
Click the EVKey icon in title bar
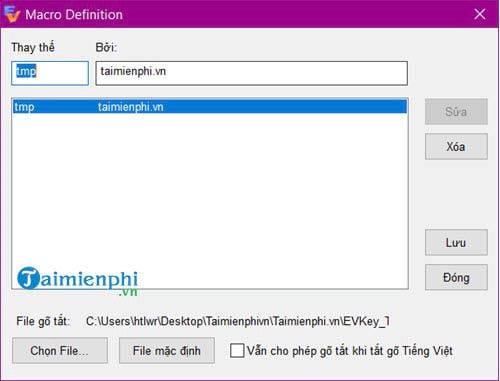(x=11, y=14)
